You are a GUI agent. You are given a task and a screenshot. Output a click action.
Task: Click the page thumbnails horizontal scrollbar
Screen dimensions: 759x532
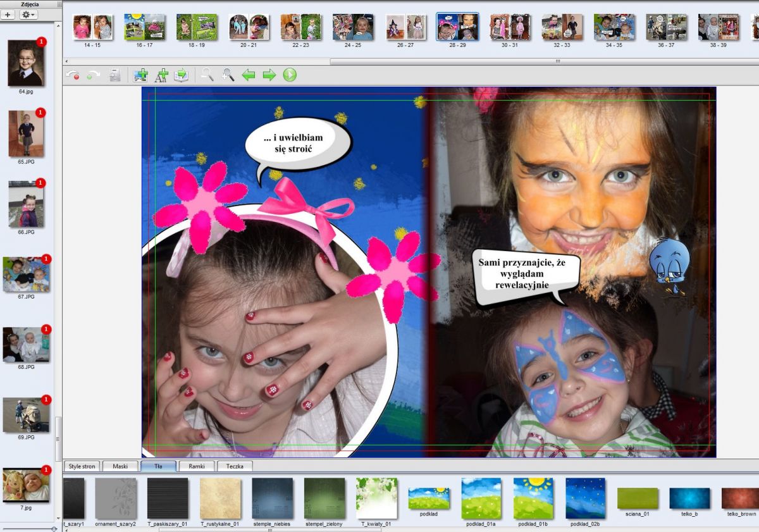pyautogui.click(x=544, y=61)
